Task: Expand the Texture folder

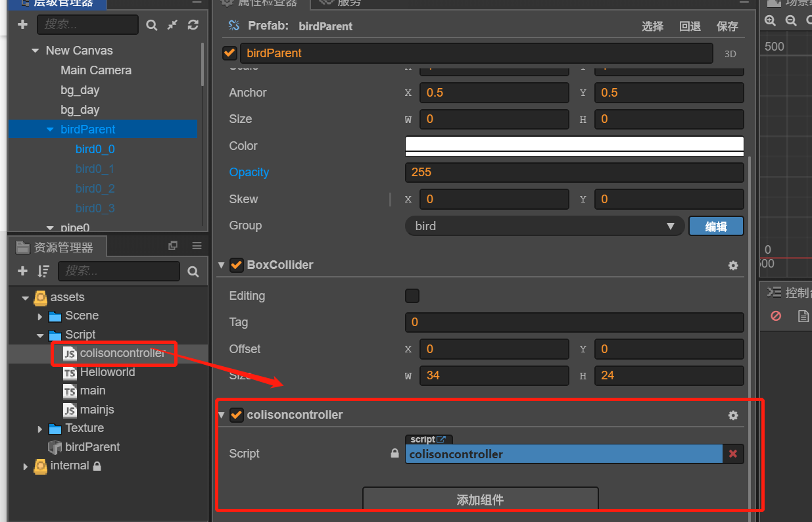Action: [41, 429]
